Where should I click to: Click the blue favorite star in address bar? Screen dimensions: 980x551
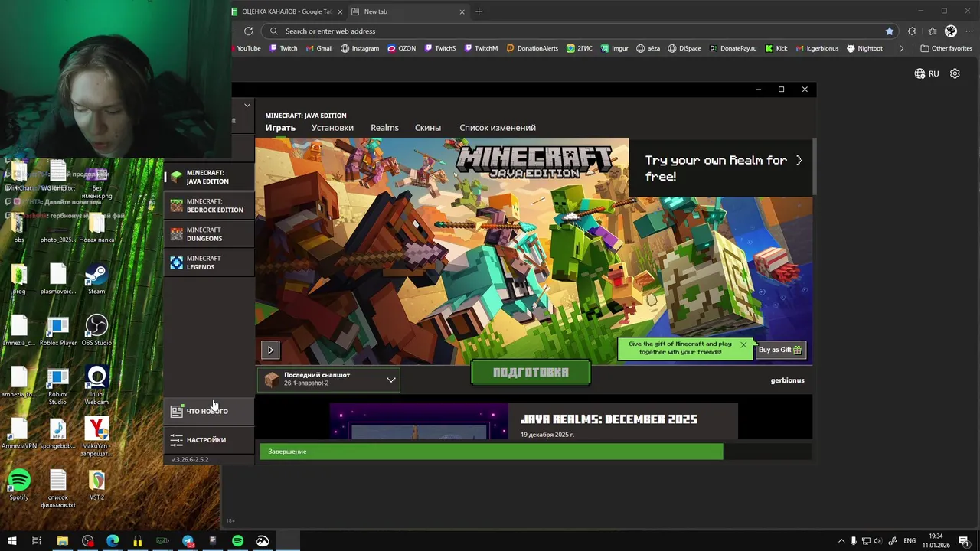889,31
